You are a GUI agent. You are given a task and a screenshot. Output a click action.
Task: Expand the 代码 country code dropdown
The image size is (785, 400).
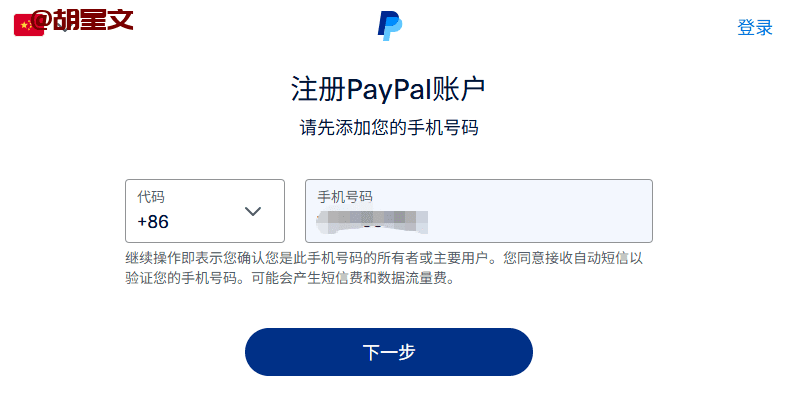coord(205,211)
